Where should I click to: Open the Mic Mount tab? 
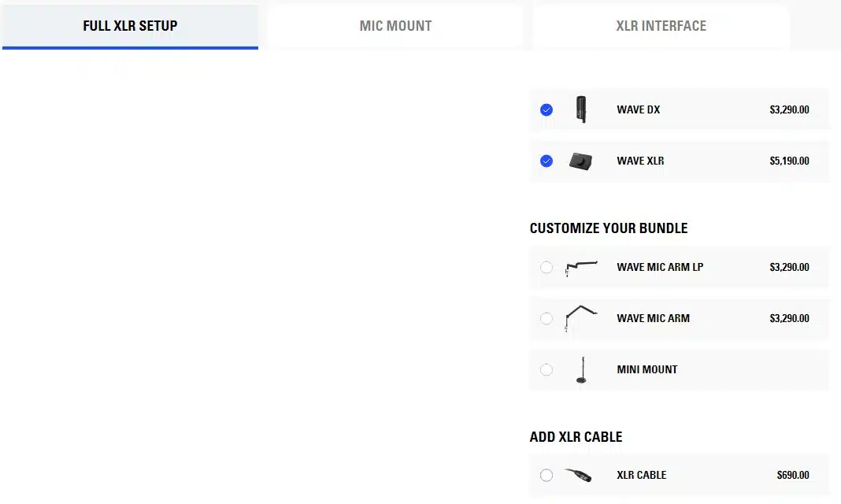coord(395,26)
